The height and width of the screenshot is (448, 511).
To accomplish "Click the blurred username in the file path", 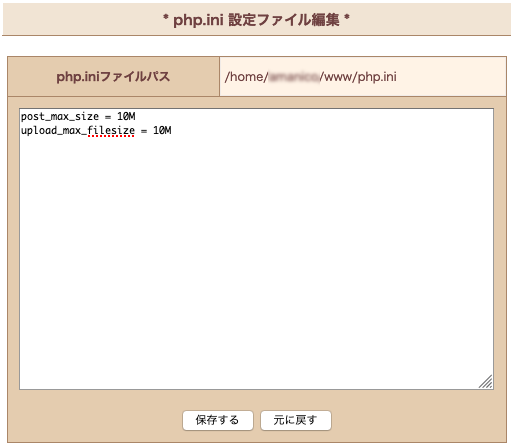I will tap(294, 77).
